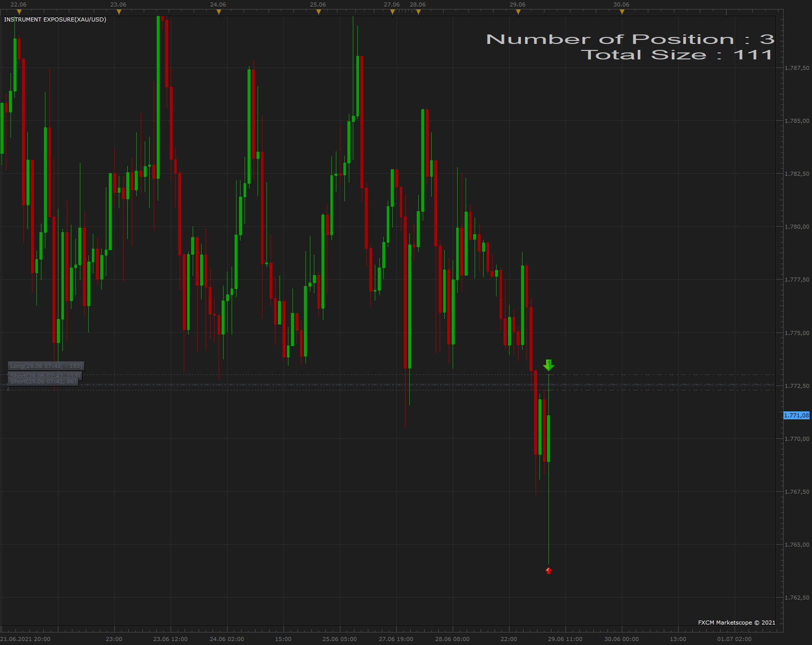This screenshot has height=645, width=812.
Task: Select the 30.06 day marker triangle
Action: 622,12
